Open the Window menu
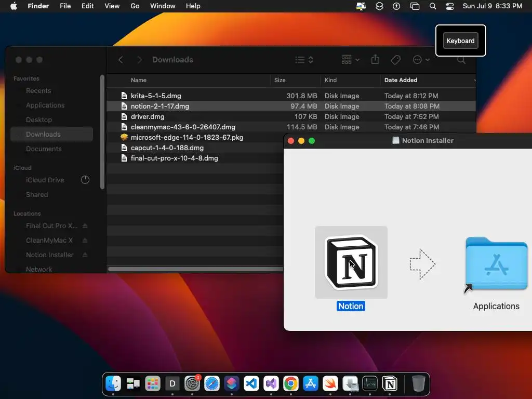This screenshot has width=532, height=399. click(163, 6)
